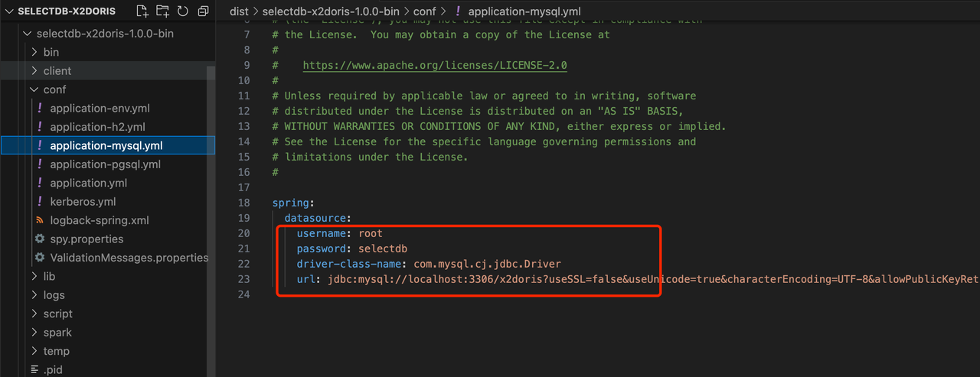The image size is (980, 377).
Task: Click Collapse Folders icon in explorer header
Action: coord(203,11)
